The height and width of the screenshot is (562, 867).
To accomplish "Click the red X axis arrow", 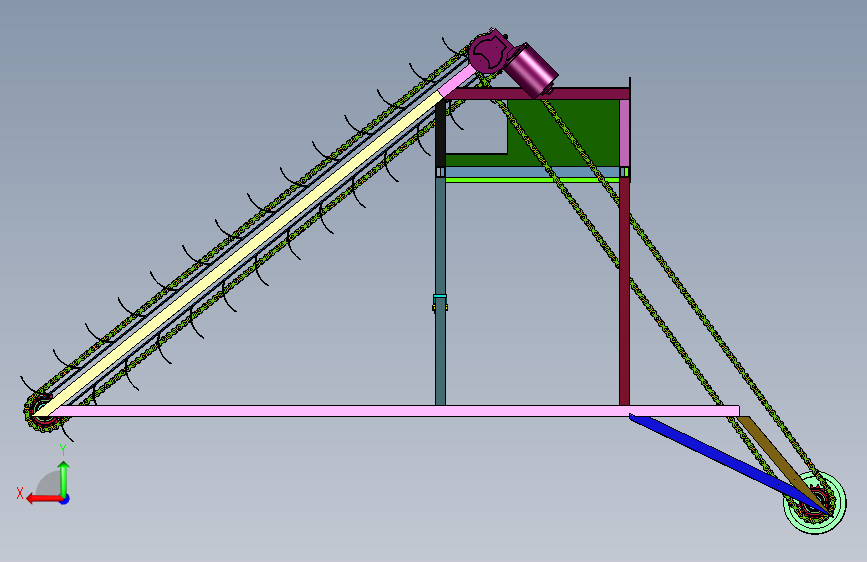I will click(x=44, y=499).
